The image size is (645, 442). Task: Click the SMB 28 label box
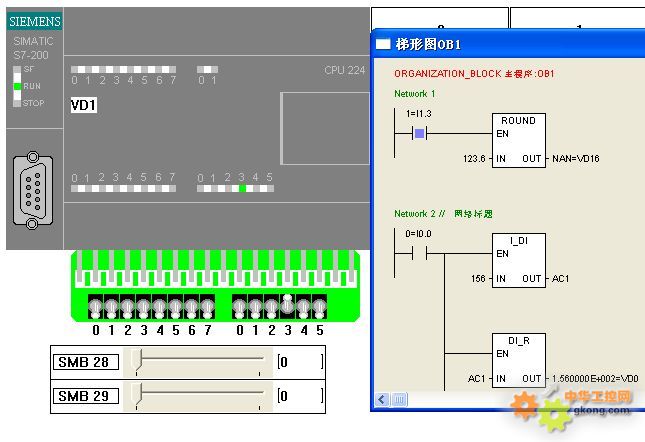click(86, 362)
